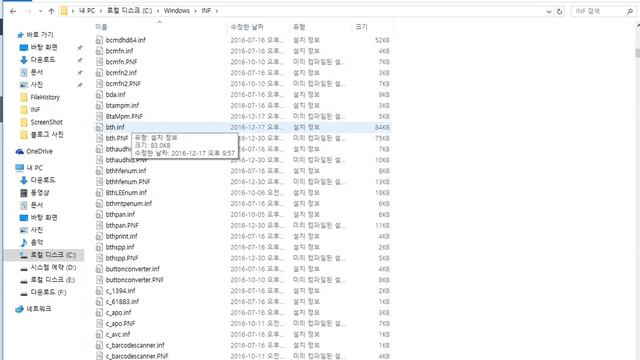Select the bthprint.inf file icon
640x360 pixels.
[99, 236]
